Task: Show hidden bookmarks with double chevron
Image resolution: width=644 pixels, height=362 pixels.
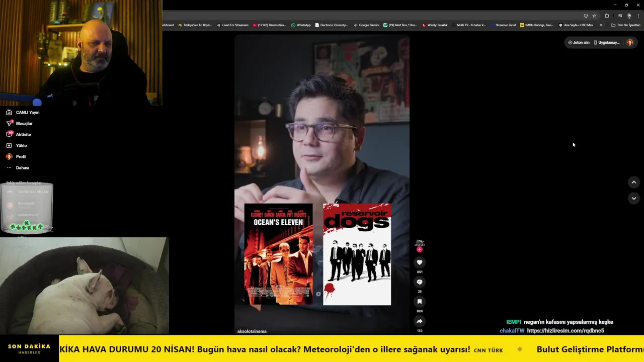Action: [x=601, y=25]
